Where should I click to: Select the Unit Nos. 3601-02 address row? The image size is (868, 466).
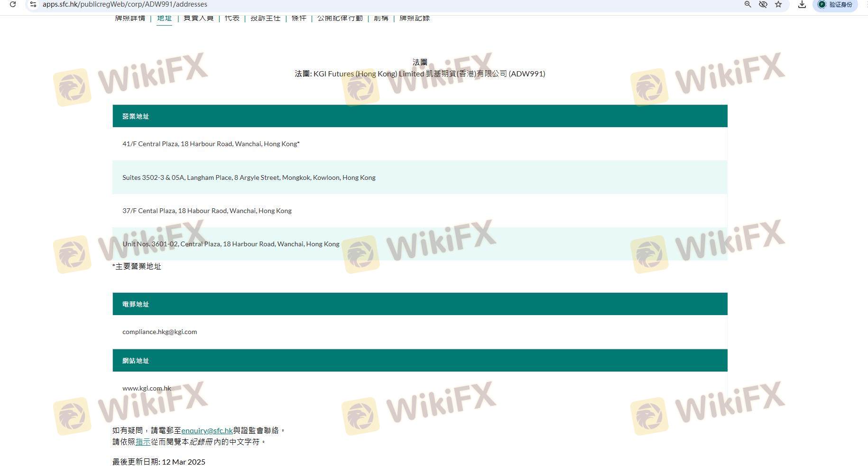[x=420, y=244]
